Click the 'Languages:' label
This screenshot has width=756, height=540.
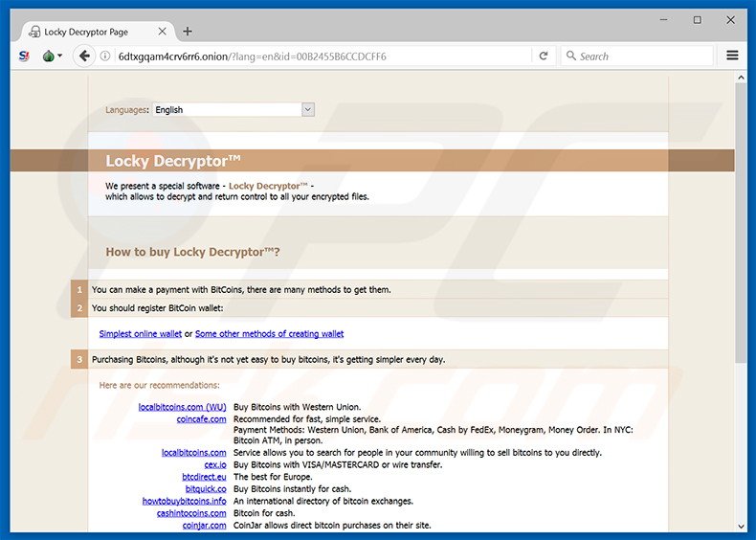[127, 110]
